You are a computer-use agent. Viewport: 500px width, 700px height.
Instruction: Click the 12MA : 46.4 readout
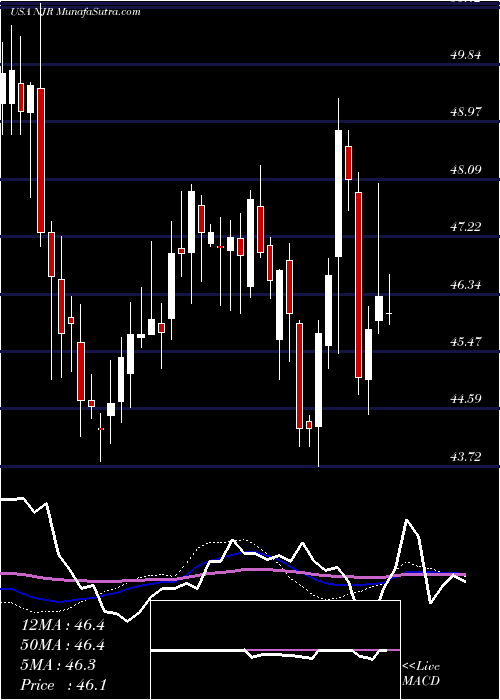pos(63,625)
